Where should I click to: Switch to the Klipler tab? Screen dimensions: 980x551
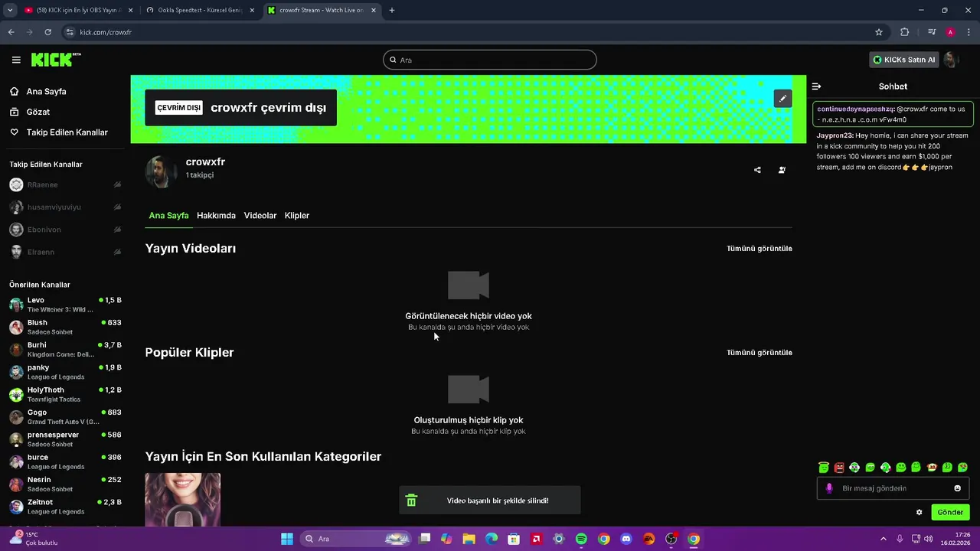click(297, 216)
